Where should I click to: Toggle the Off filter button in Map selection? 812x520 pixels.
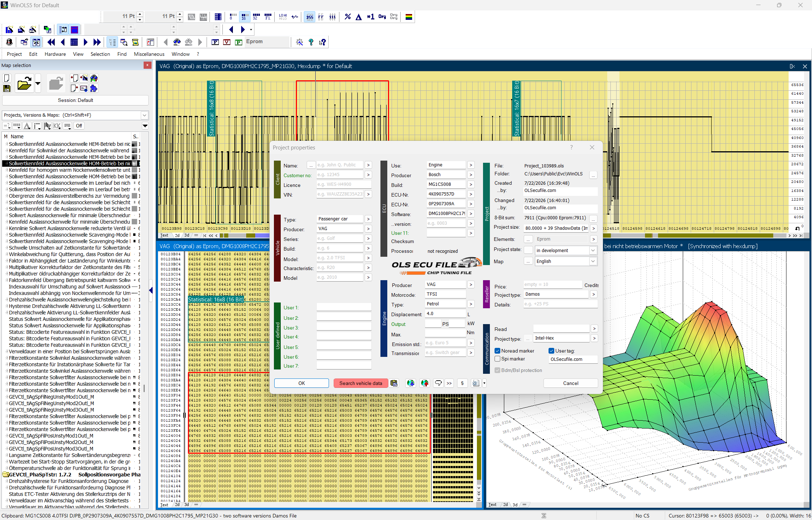click(79, 126)
